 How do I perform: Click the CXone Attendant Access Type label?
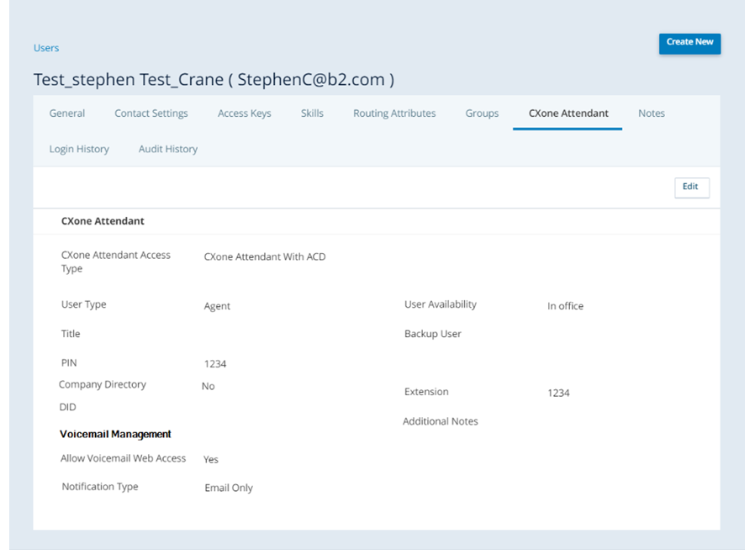click(115, 262)
